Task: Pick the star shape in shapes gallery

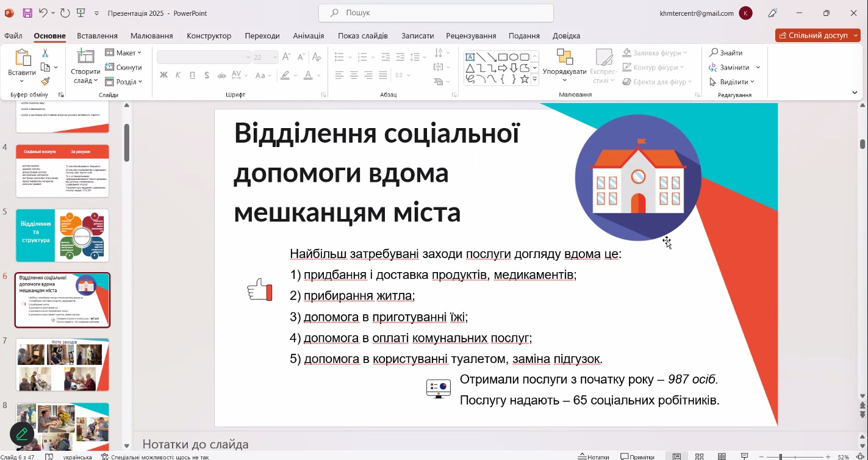Action: (524, 79)
